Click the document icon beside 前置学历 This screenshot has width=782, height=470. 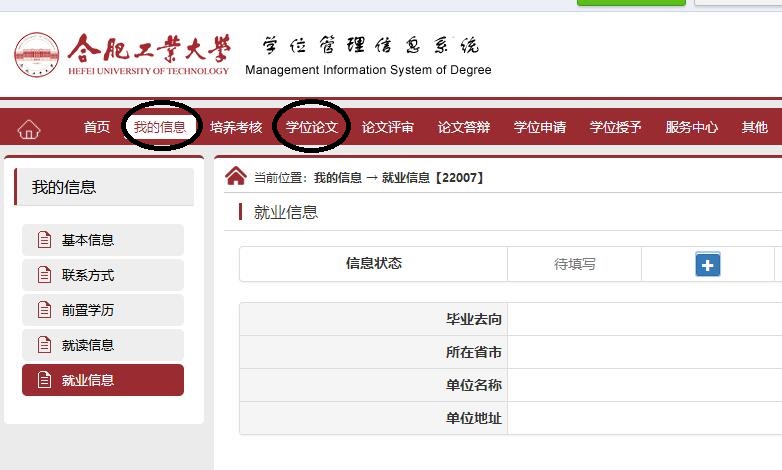click(x=43, y=310)
